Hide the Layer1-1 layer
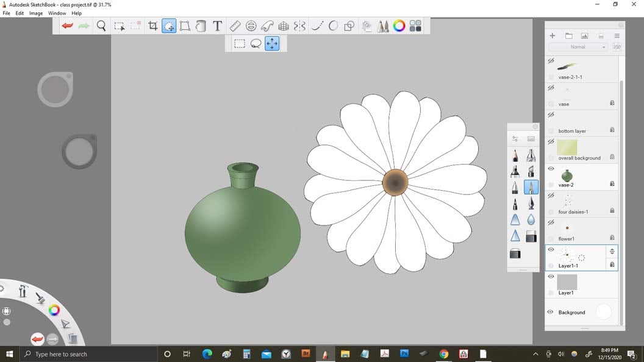 coord(551,249)
